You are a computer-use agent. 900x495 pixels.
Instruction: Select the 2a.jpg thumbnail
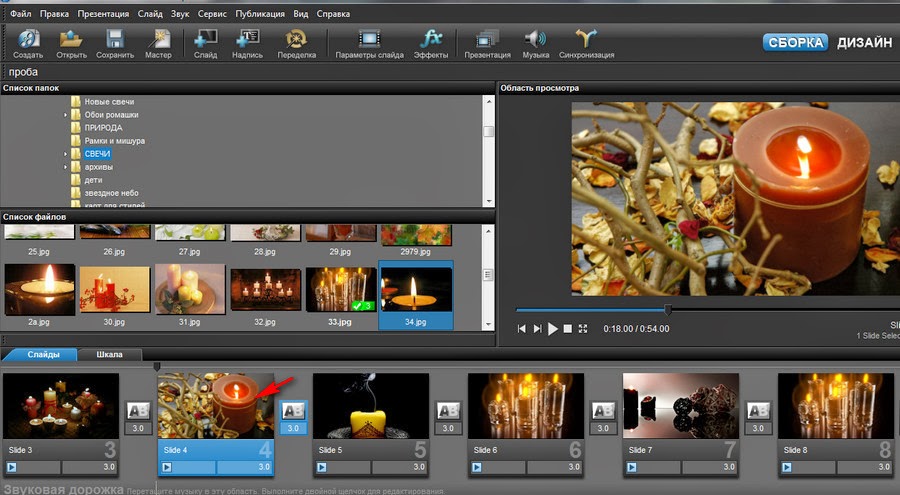point(39,289)
